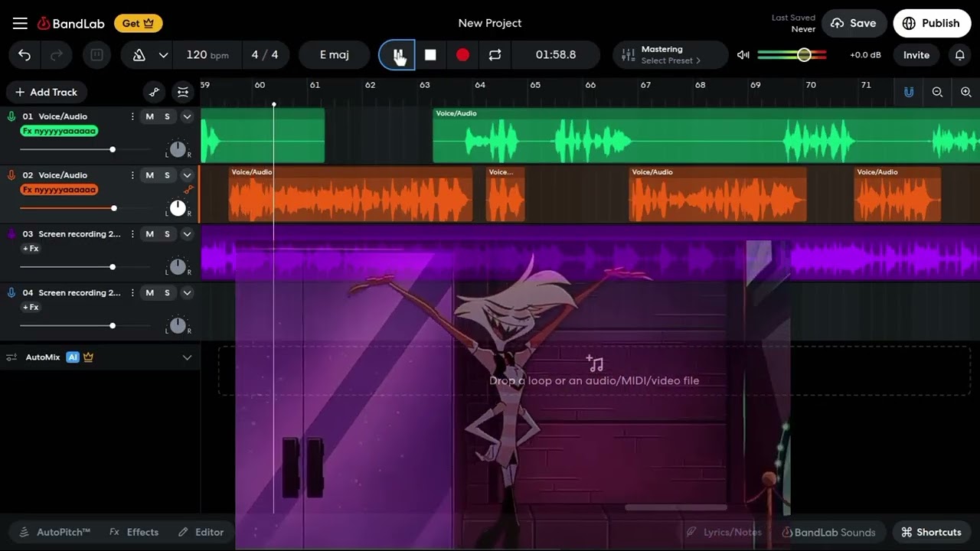980x551 pixels.
Task: Click the AutoMix mixer icon
Action: click(x=11, y=357)
